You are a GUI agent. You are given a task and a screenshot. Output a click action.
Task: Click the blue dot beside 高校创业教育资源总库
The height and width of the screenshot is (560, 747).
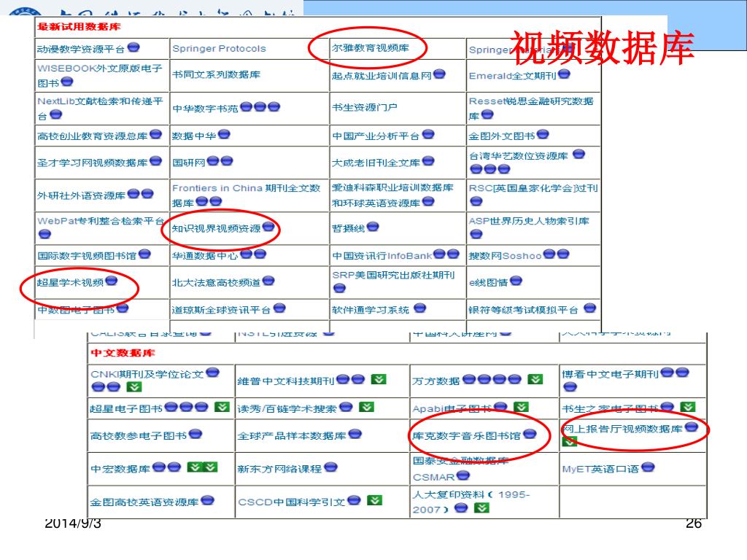(x=156, y=134)
